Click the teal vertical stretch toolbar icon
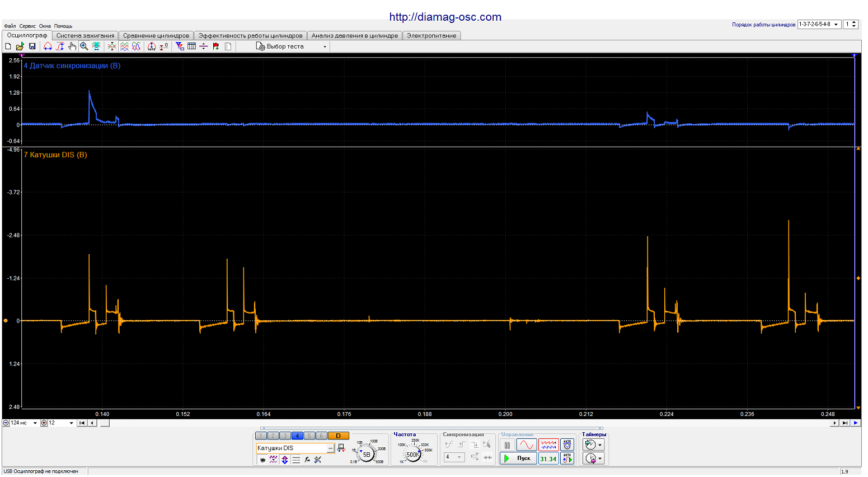The height and width of the screenshot is (477, 868). click(x=96, y=46)
